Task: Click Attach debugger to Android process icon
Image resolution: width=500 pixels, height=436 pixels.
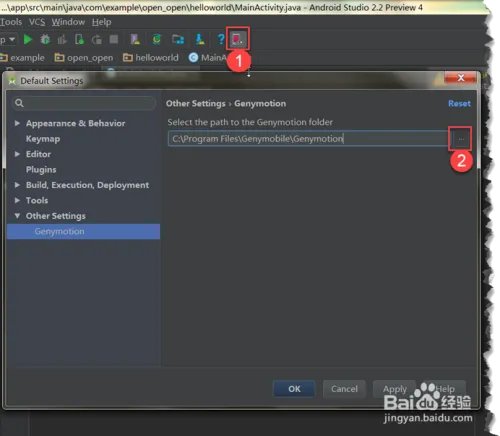Action: 79,40
